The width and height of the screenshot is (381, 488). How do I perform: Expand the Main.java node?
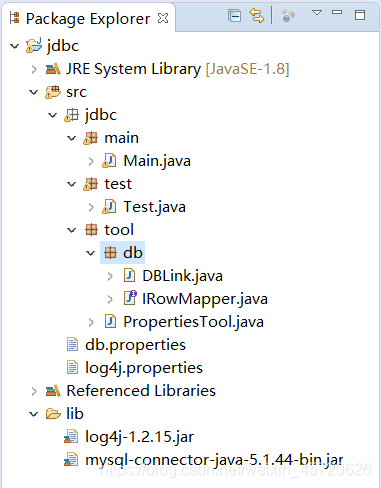click(91, 161)
